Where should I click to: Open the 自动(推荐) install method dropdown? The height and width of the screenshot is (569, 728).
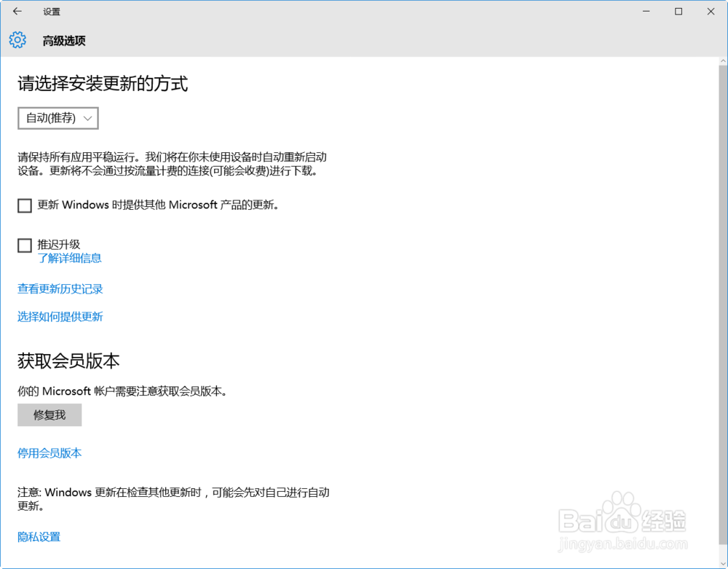click(x=58, y=118)
